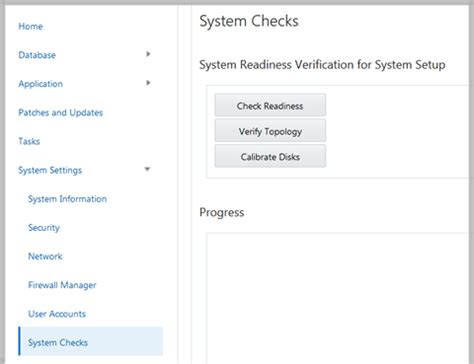Click the Verify Topology button
The width and height of the screenshot is (474, 364).
tap(270, 131)
